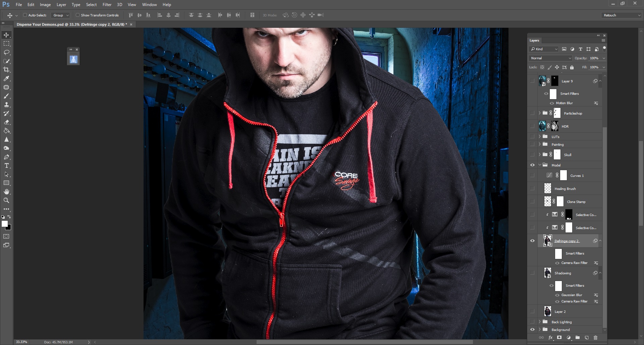Open the Filter menu
Viewport: 644px width, 345px height.
(107, 5)
